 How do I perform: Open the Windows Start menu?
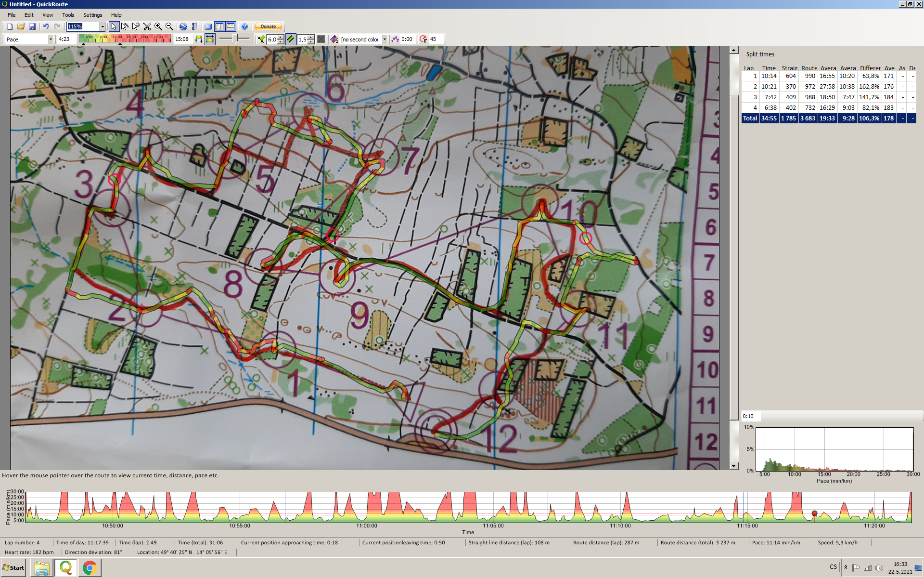(13, 568)
